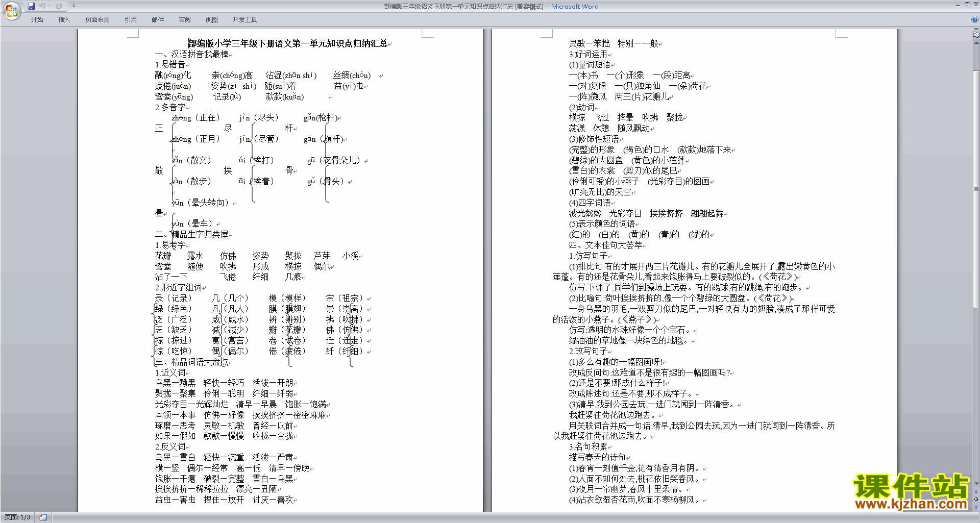This screenshot has height=523, width=980.
Task: Restore down the Word window
Action: [967, 4]
